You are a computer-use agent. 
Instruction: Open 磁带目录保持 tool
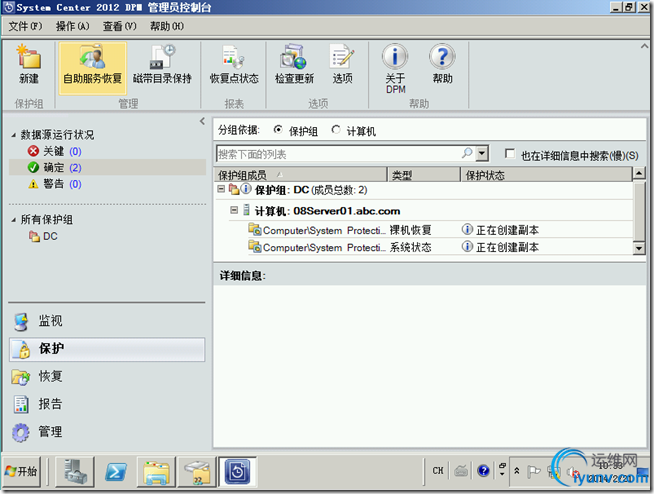[x=162, y=65]
